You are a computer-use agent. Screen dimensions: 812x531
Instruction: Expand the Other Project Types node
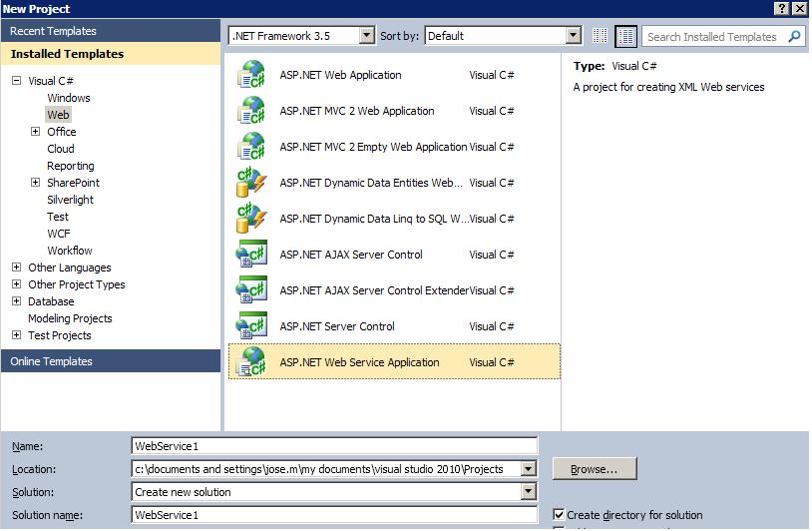(17, 283)
